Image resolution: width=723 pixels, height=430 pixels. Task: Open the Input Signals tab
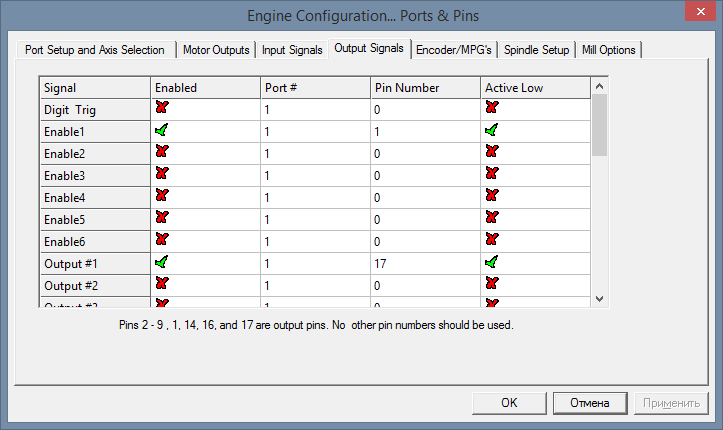[x=293, y=50]
